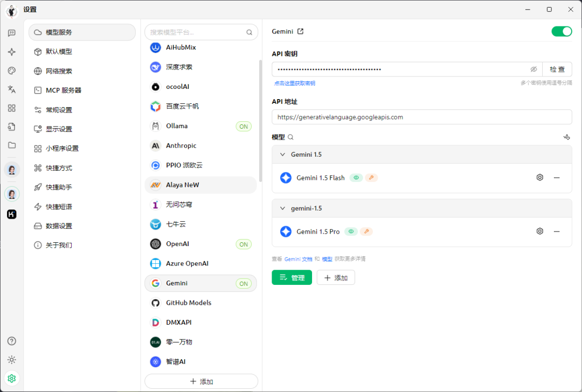
Task: Open 默认模型 settings
Action: pos(82,52)
